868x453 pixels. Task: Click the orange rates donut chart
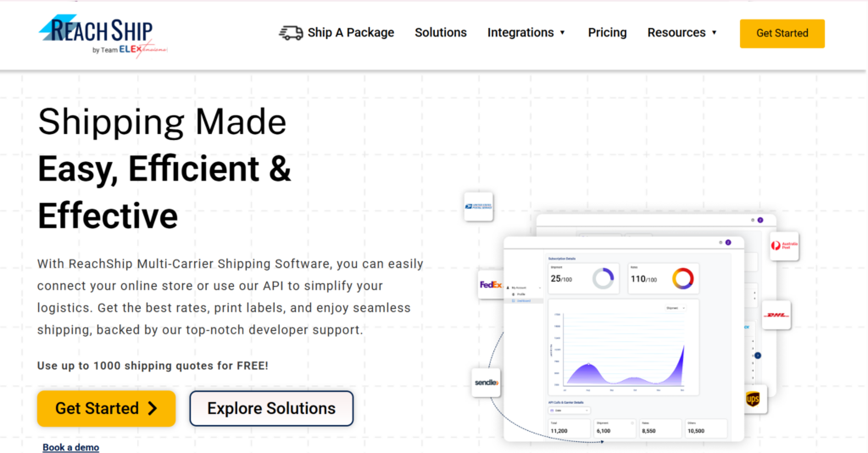(682, 278)
